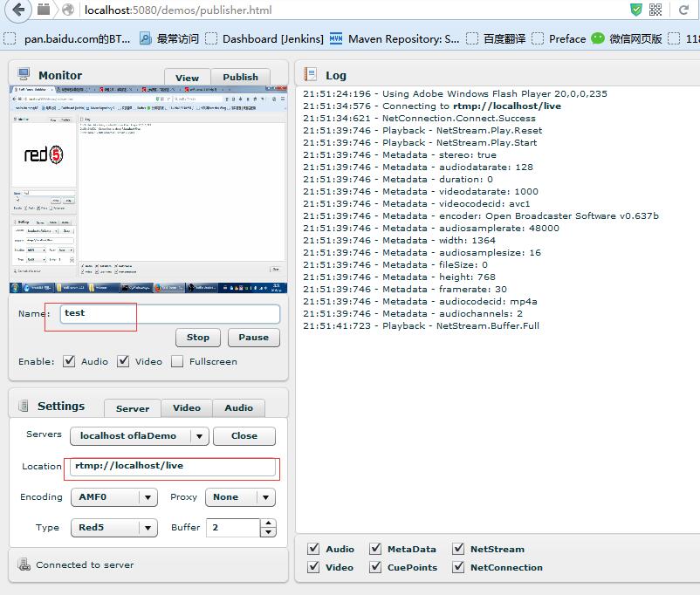This screenshot has height=595, width=700.
Task: Toggle the Enable Audio checkbox
Action: pos(69,361)
